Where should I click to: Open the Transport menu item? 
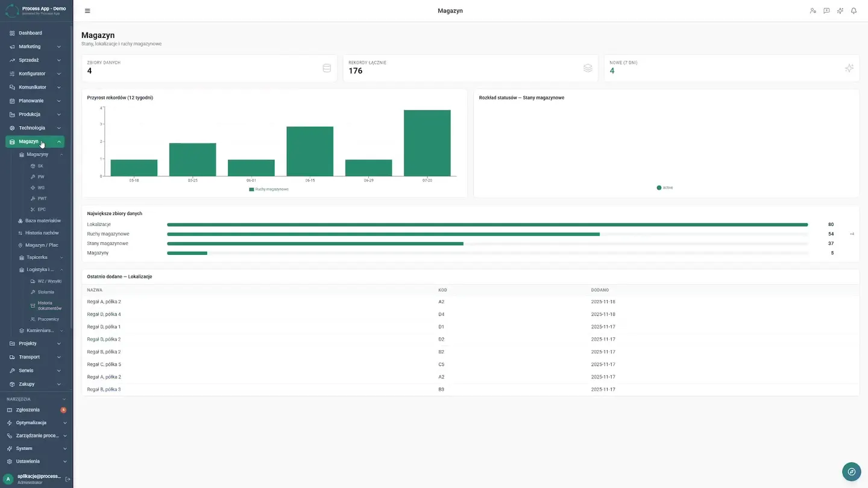pos(35,357)
